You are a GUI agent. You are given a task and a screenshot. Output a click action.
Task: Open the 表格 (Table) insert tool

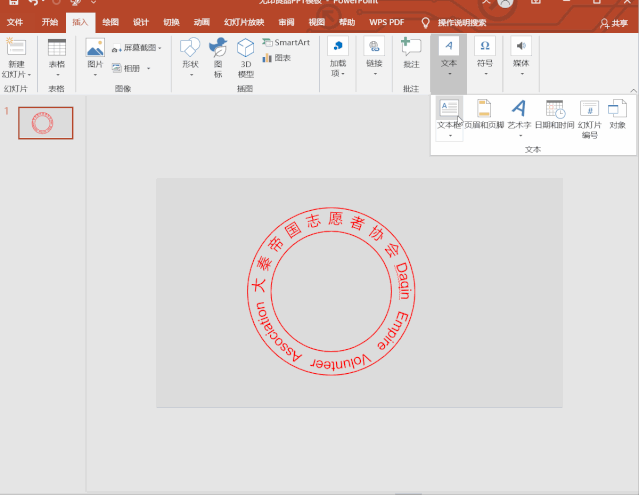57,48
